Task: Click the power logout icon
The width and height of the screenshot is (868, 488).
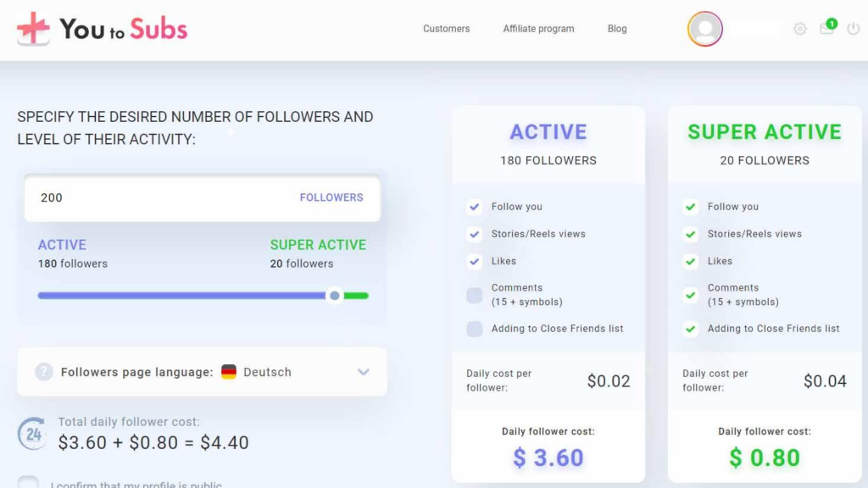Action: [x=853, y=29]
